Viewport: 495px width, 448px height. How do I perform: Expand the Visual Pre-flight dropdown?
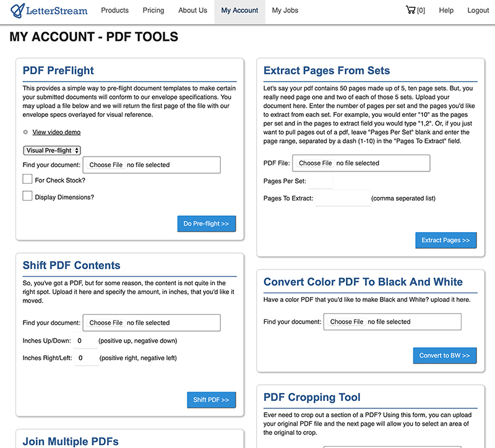point(52,150)
